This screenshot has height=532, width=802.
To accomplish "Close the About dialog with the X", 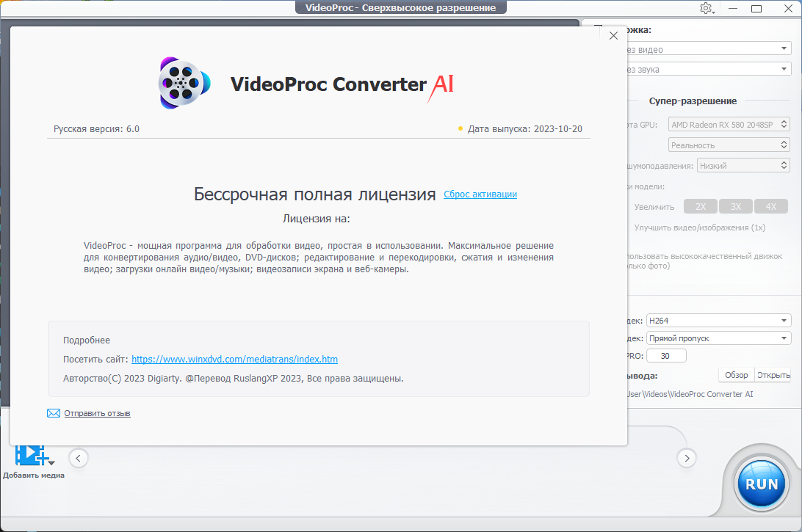I will pyautogui.click(x=613, y=35).
